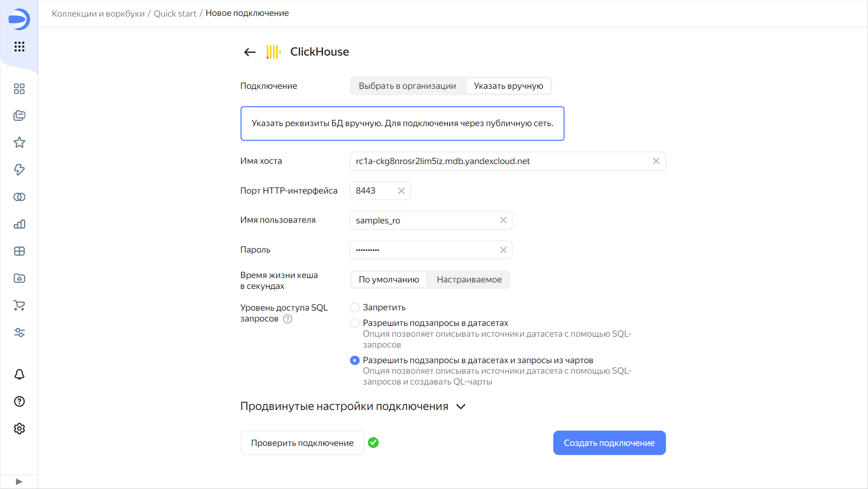Click Проверить подключение button
Viewport: 868px width, 489px height.
302,443
